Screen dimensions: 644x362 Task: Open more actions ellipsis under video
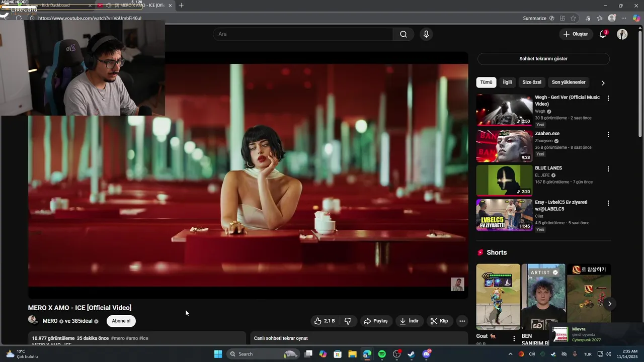click(462, 321)
